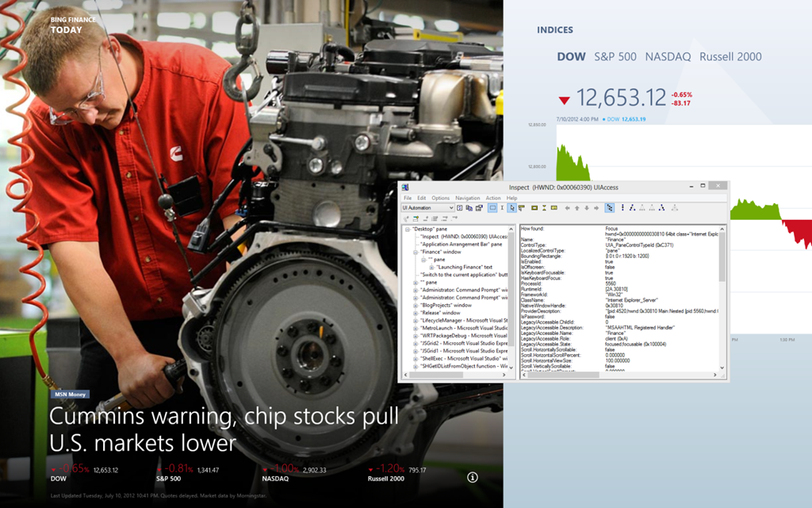Click the right navigation arrow in Inspect toolbar
The width and height of the screenshot is (812, 508).
coord(596,208)
